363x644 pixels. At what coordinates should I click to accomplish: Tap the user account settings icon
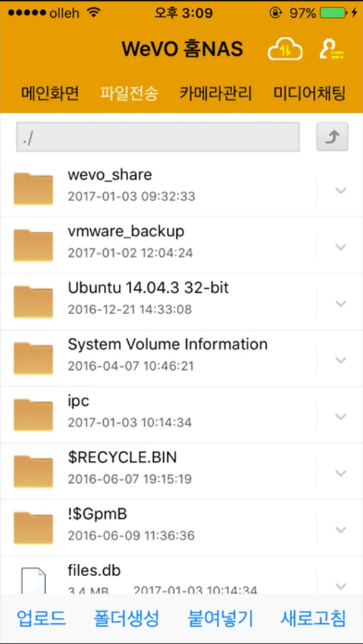(331, 49)
